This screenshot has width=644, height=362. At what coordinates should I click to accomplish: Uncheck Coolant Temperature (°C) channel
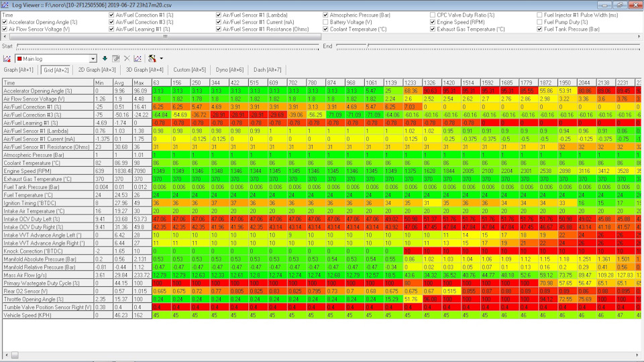tap(325, 29)
